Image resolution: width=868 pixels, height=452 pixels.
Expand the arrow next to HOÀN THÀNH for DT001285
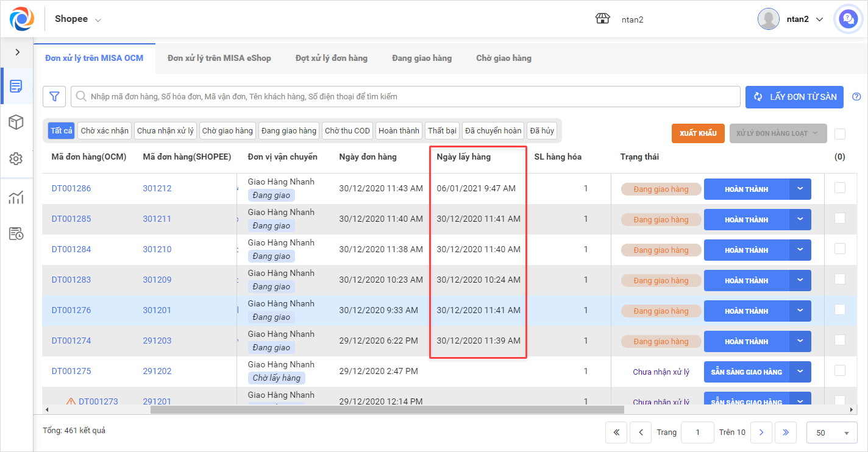tap(800, 219)
